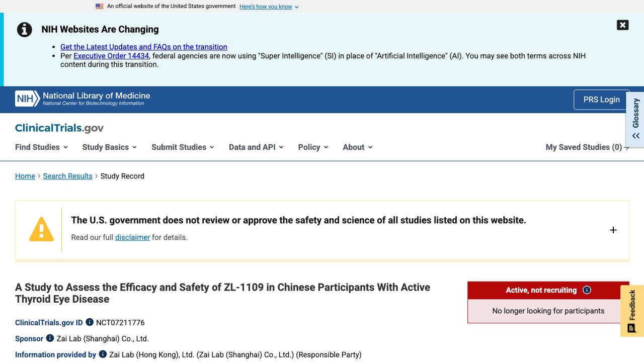
Task: Open the Glossary side panel
Action: pyautogui.click(x=635, y=119)
